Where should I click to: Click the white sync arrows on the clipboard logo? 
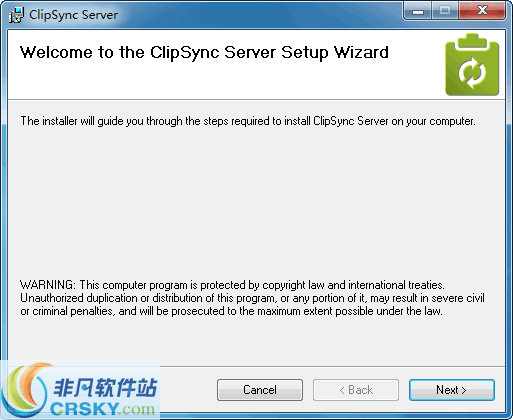[x=472, y=73]
